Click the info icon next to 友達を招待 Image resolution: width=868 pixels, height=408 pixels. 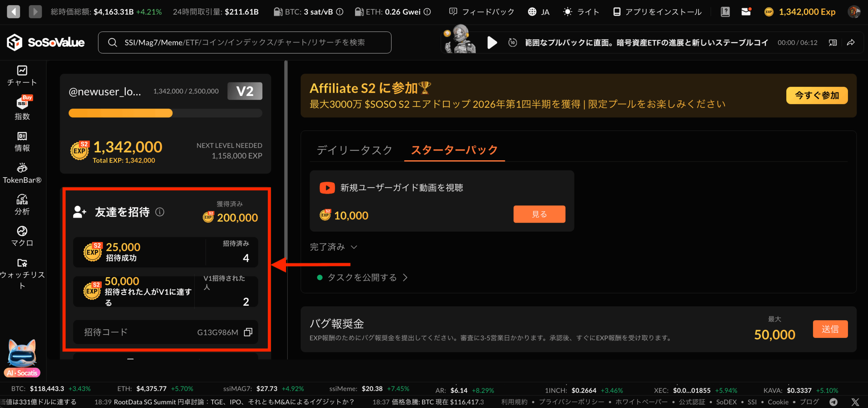(x=160, y=212)
